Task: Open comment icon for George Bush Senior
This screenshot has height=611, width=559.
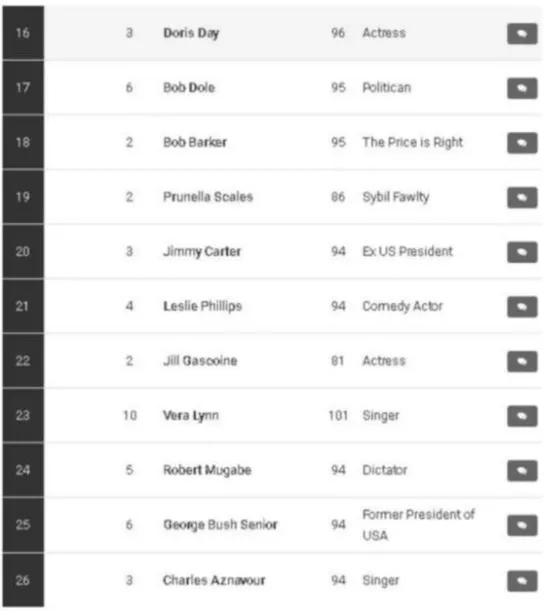Action: [522, 525]
